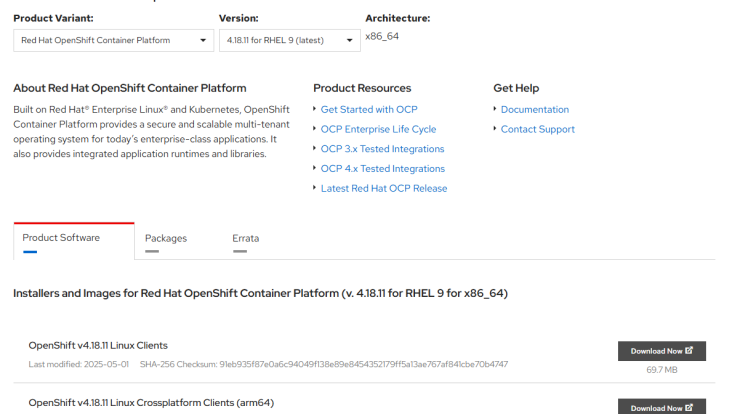Open OCP 3.x Tested Integrations link
This screenshot has height=414, width=740.
point(382,149)
